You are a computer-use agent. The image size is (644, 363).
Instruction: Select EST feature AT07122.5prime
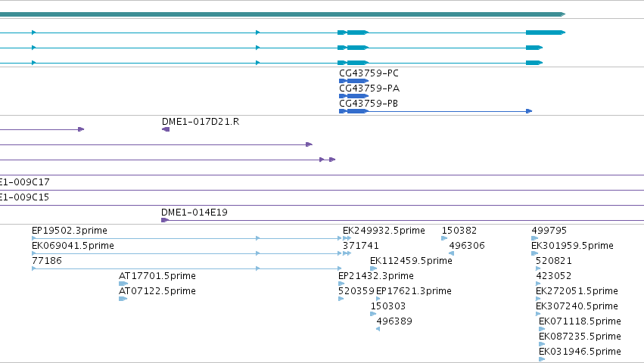coord(157,291)
